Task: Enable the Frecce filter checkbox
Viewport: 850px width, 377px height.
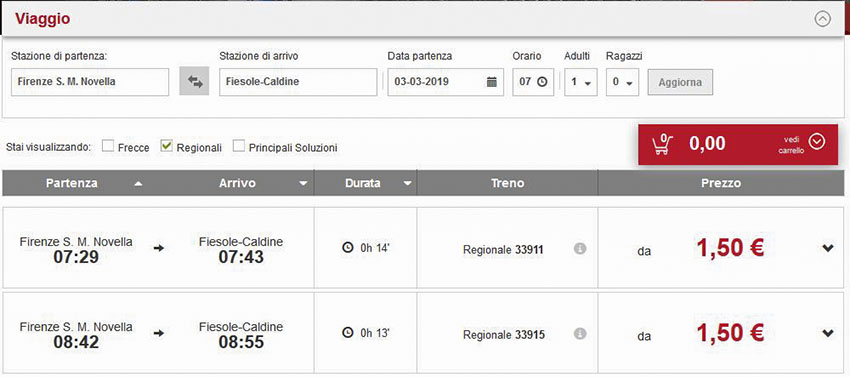Action: click(x=108, y=146)
